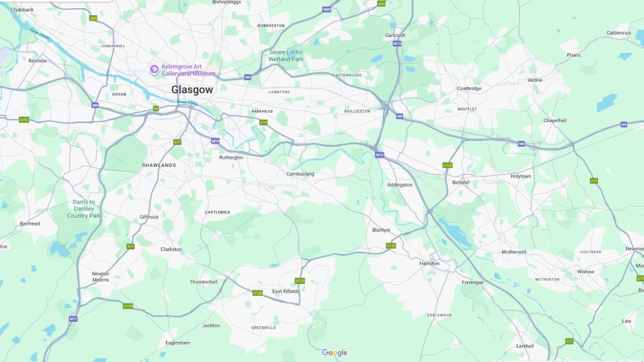Click the Google logo on the map
Viewport: 644px width, 362px height.
pos(335,353)
